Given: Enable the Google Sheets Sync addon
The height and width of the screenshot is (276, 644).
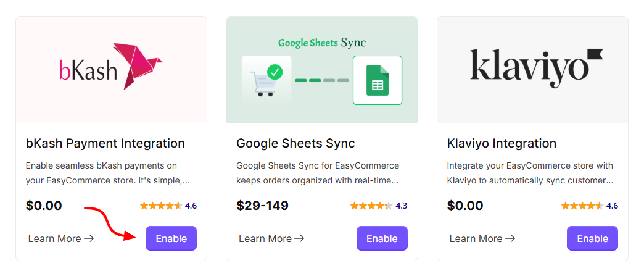Looking at the screenshot, I should (382, 238).
